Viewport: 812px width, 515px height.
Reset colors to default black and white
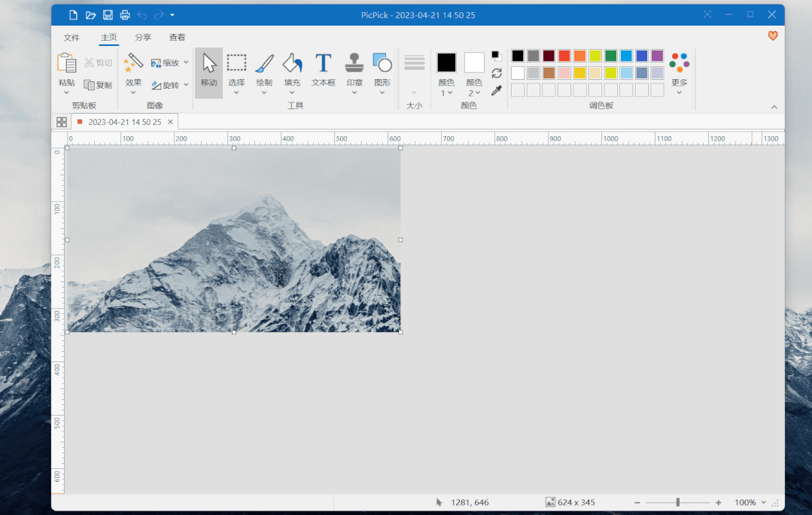pyautogui.click(x=496, y=56)
